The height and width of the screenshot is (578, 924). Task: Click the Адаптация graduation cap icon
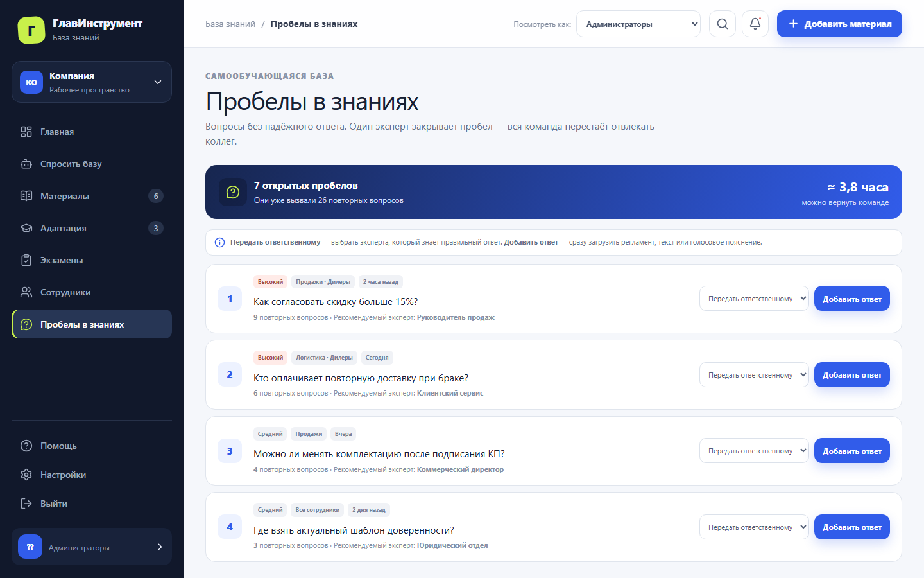pos(26,228)
